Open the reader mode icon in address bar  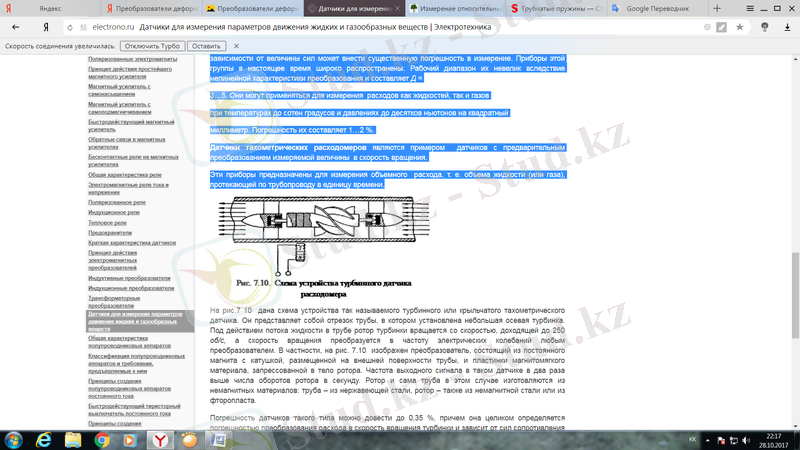coord(721,27)
